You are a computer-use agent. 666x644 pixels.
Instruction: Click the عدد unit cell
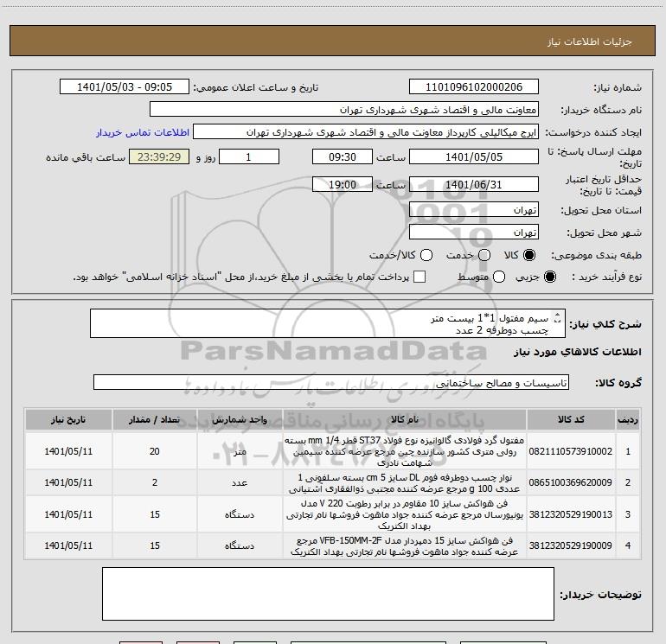coord(240,482)
